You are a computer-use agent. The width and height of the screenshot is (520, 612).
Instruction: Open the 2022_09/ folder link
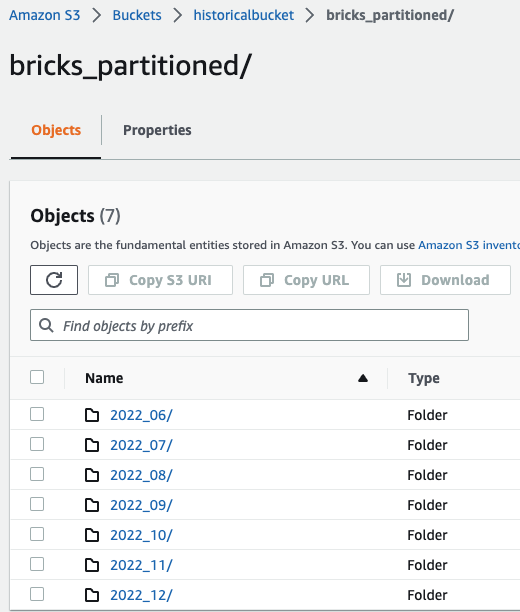141,505
